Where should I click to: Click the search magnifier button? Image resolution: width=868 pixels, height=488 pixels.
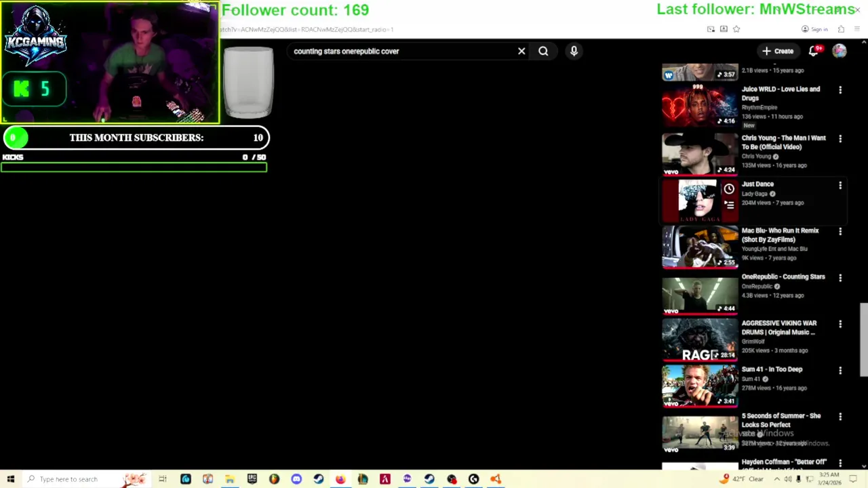(543, 51)
